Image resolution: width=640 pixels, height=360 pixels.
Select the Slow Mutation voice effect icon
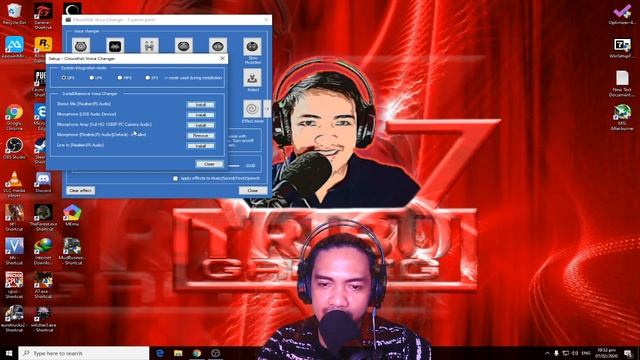tap(252, 47)
